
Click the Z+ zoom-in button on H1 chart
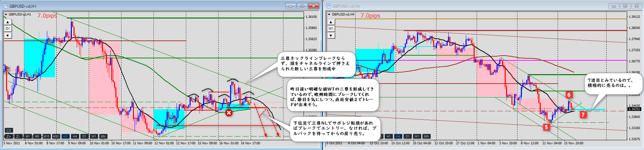pyautogui.click(x=9, y=137)
